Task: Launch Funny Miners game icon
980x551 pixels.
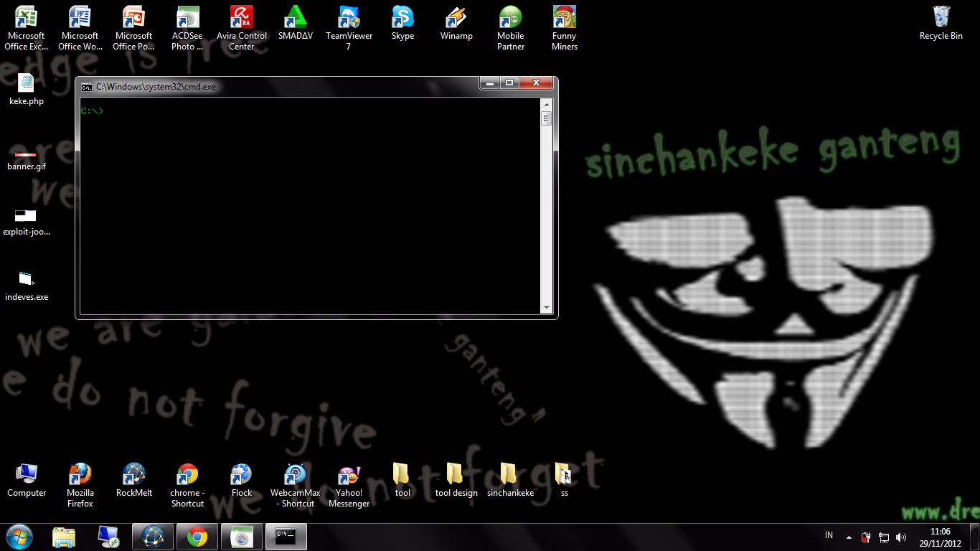Action: [x=565, y=27]
